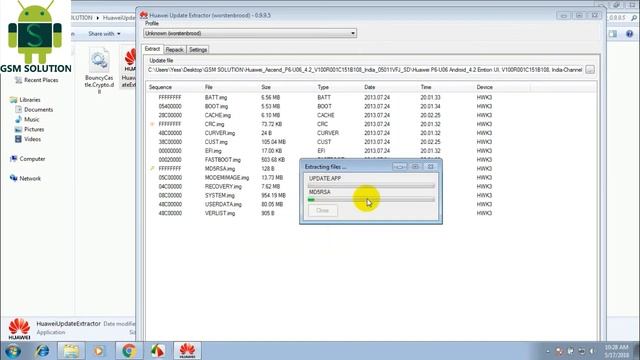Open the Windows Start button
The image size is (640, 360).
[13, 351]
